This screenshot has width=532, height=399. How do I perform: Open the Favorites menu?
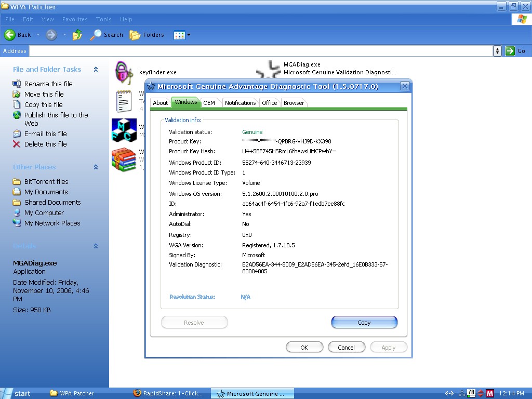(x=75, y=19)
